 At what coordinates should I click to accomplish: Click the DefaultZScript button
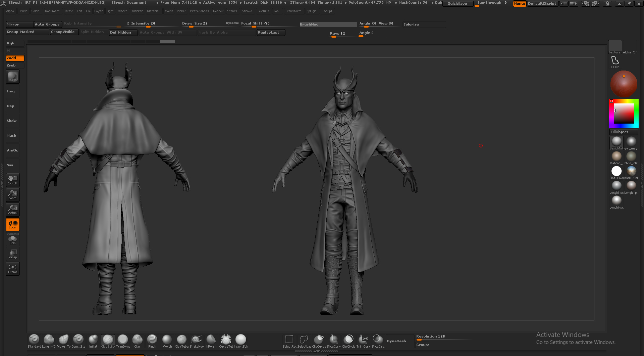click(x=542, y=4)
